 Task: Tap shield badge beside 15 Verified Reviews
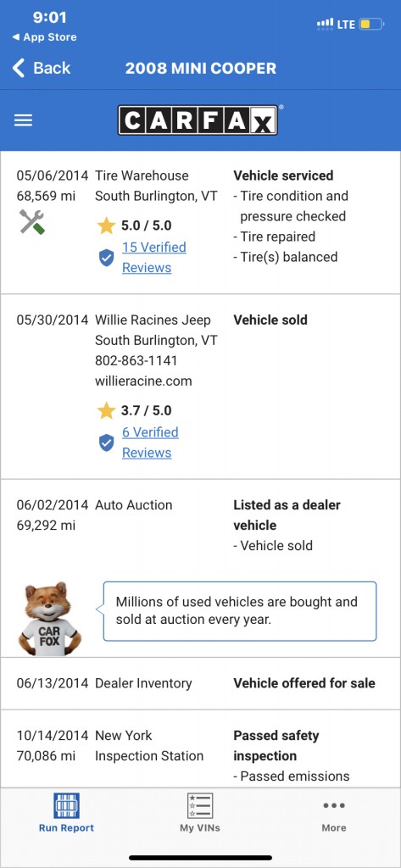[x=106, y=258]
